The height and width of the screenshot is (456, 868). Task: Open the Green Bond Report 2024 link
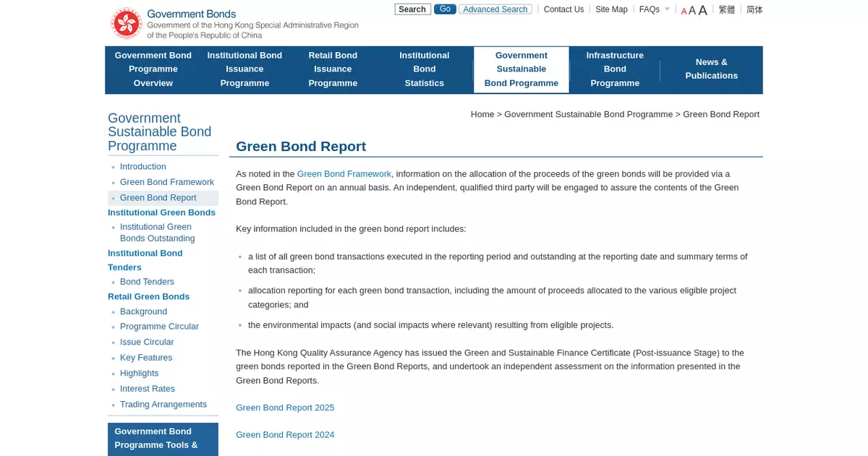[x=285, y=435]
